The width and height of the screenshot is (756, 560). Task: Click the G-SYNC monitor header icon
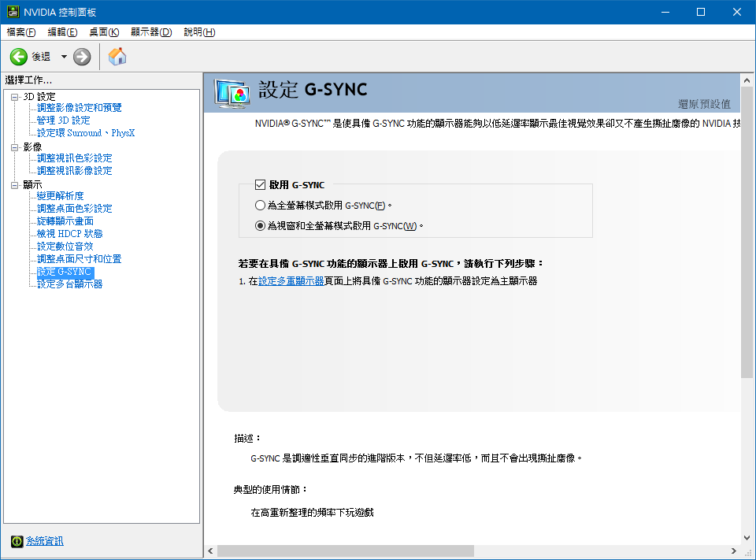232,93
